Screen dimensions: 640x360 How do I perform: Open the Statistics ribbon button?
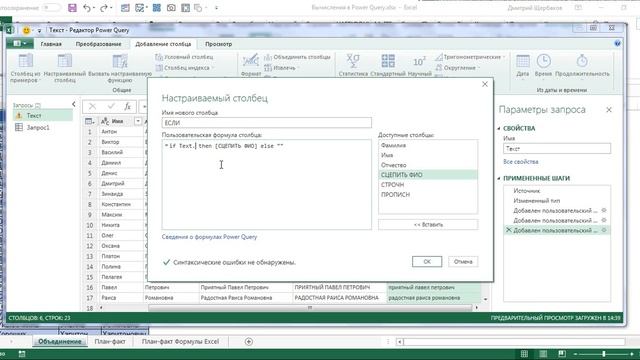(353, 65)
